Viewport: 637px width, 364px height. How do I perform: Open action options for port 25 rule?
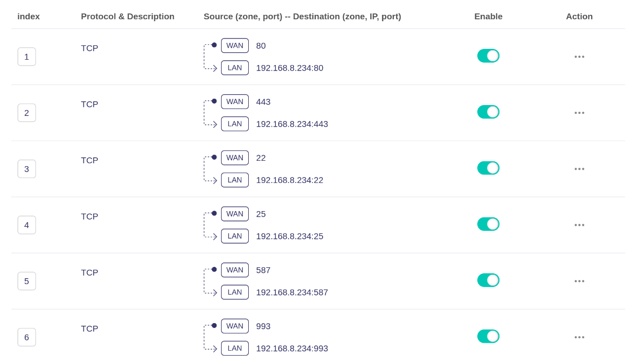pyautogui.click(x=579, y=225)
